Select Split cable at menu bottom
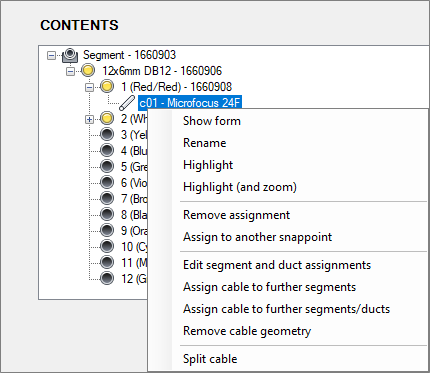 coord(210,359)
